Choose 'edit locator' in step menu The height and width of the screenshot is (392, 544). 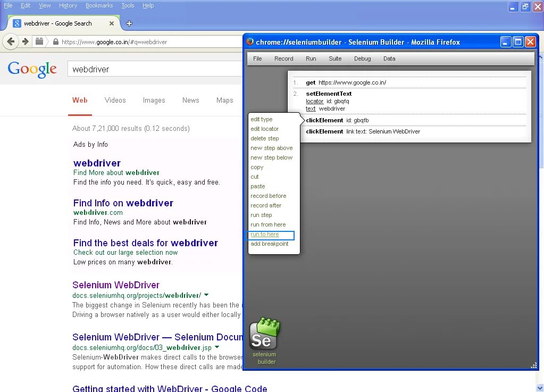265,129
